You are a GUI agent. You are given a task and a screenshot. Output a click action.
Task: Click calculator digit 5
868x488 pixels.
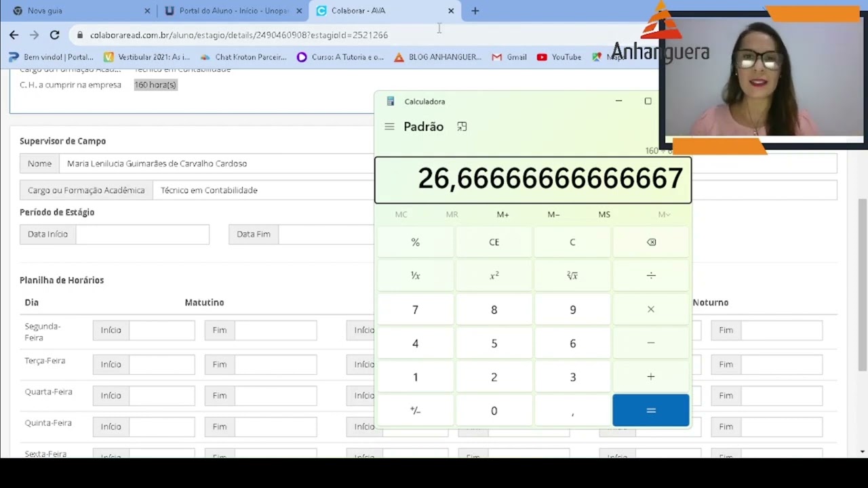pyautogui.click(x=494, y=343)
